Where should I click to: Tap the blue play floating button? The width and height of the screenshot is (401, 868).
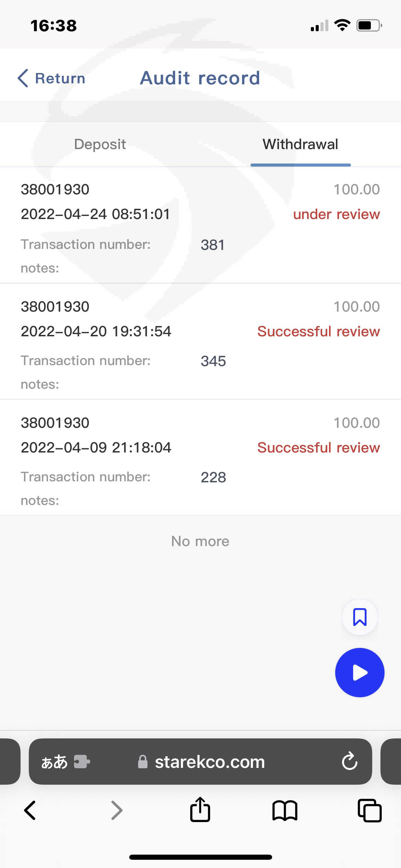(x=360, y=672)
